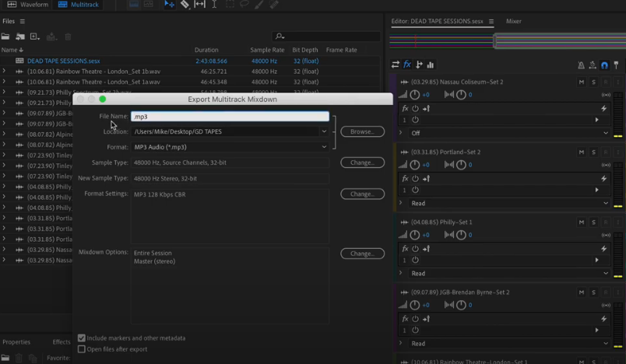The image size is (626, 364).
Task: Show Inputs/Outputs section in Editor
Action: (396, 65)
